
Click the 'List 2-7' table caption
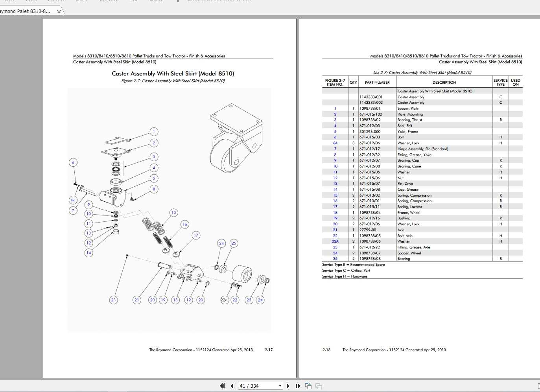click(x=422, y=72)
